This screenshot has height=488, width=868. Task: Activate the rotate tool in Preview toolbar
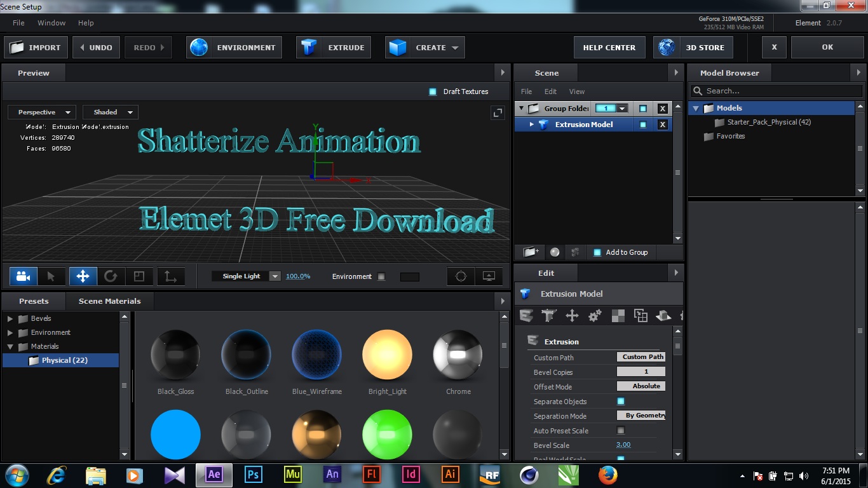tap(111, 276)
